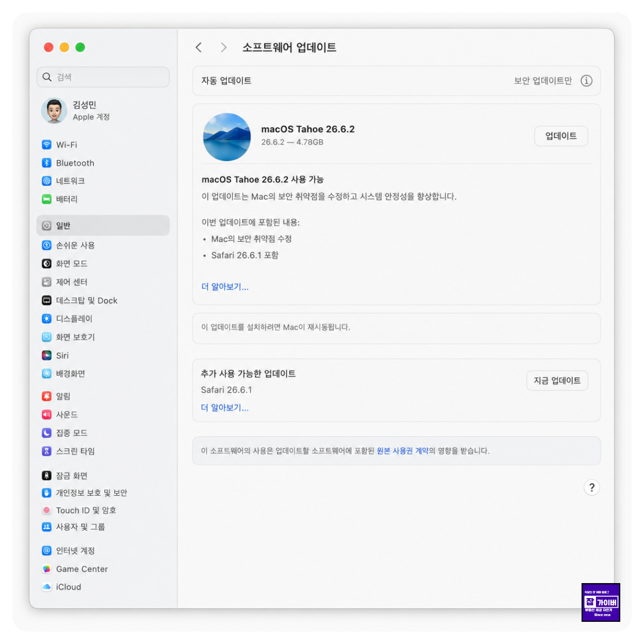The height and width of the screenshot is (644, 644).
Task: Click the help question mark button
Action: pyautogui.click(x=592, y=488)
